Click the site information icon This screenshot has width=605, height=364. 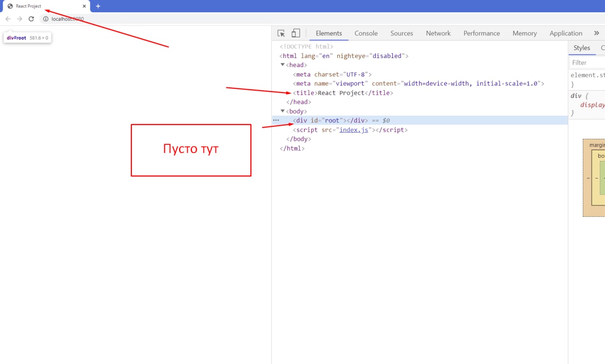pyautogui.click(x=46, y=19)
